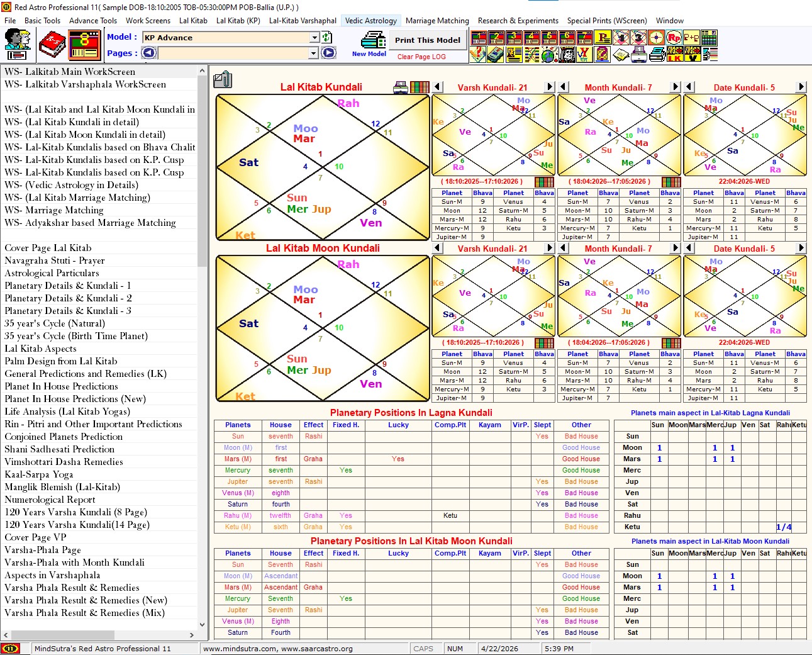Open the File menu
The width and height of the screenshot is (812, 655).
(x=10, y=20)
